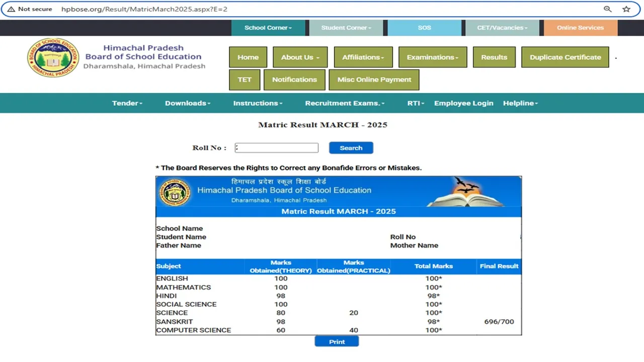This screenshot has width=644, height=362.
Task: Expand the Tender dropdown
Action: coord(127,103)
